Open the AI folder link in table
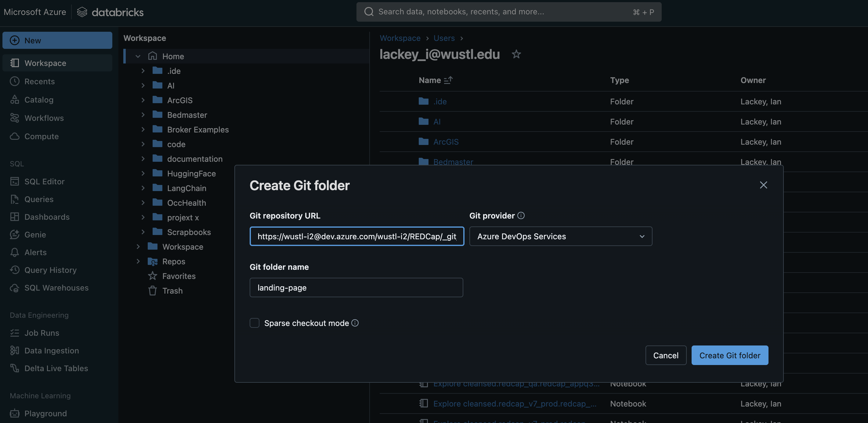 [x=437, y=122]
